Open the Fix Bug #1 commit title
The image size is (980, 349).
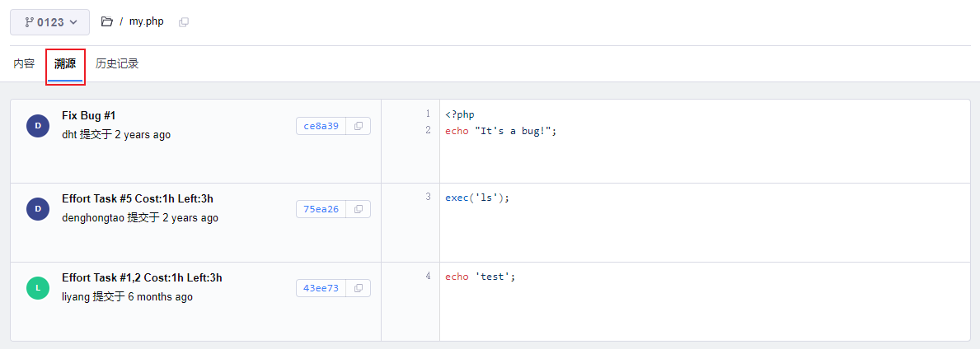[x=94, y=116]
